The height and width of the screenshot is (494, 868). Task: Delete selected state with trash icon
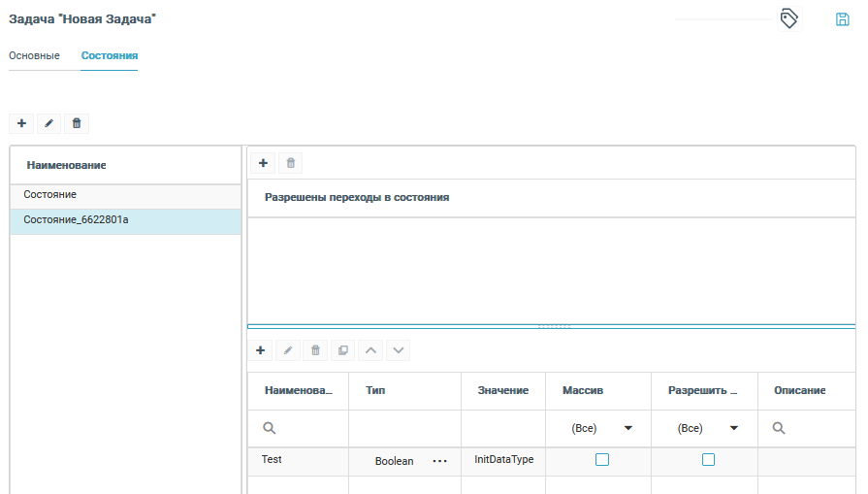[77, 123]
